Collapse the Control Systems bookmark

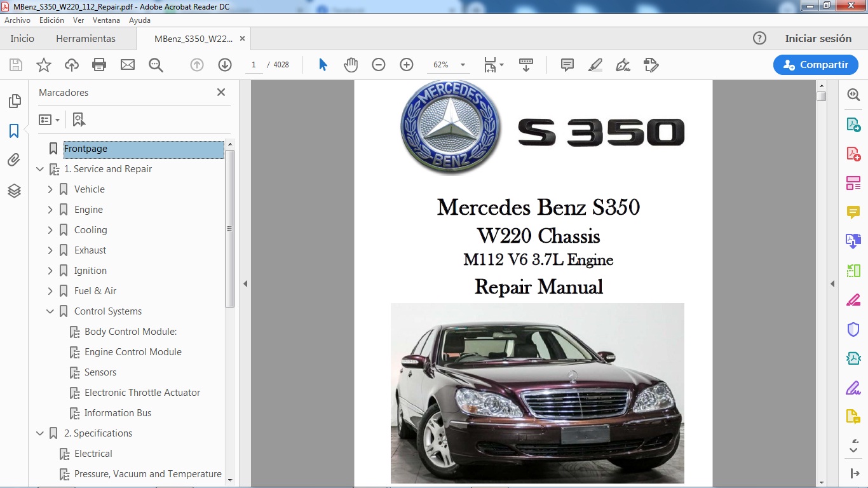[50, 311]
